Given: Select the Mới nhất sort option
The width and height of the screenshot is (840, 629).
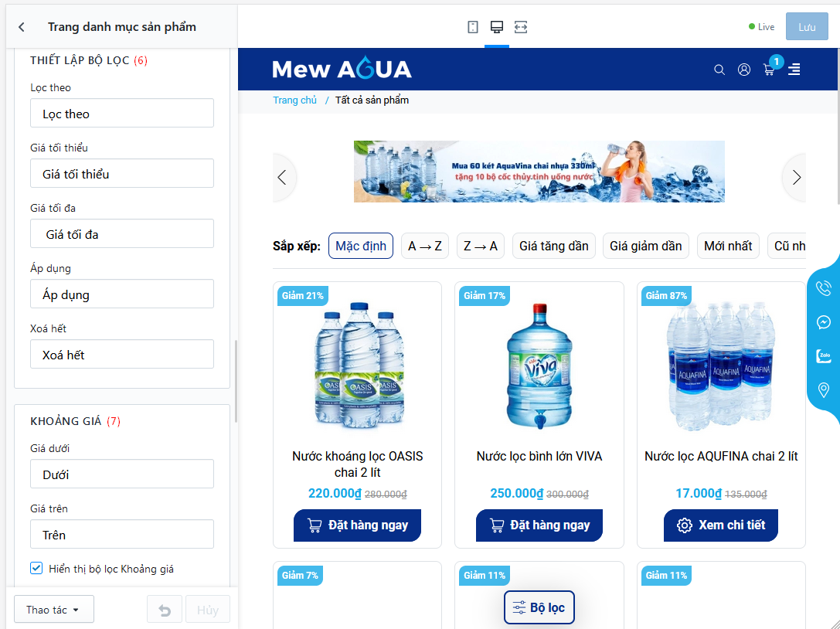Looking at the screenshot, I should click(x=727, y=246).
